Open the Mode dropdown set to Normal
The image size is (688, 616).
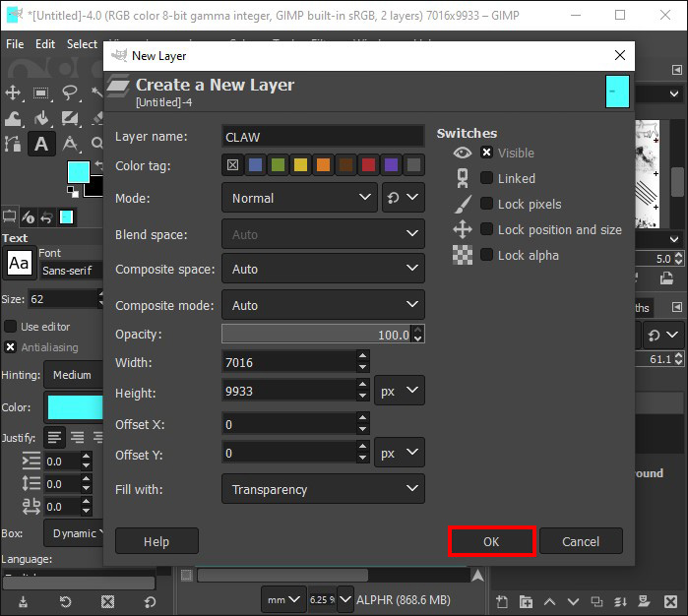tap(299, 198)
